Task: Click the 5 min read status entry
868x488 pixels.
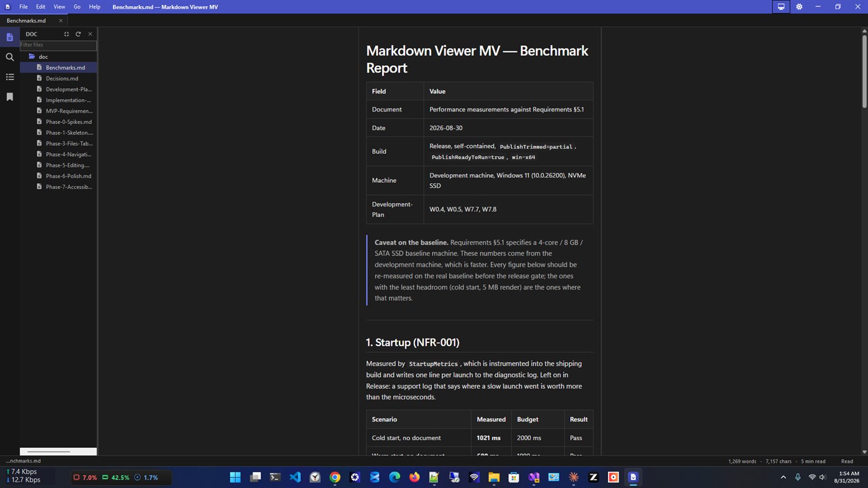Action: click(x=813, y=461)
